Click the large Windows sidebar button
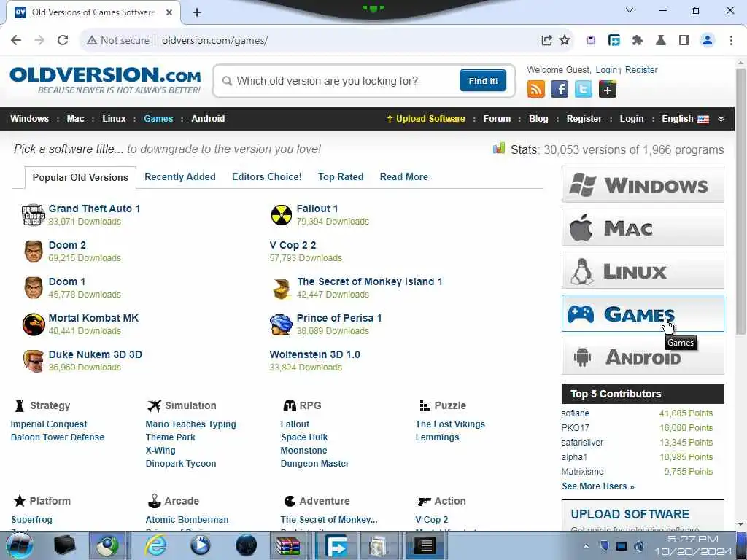The height and width of the screenshot is (560, 747). tap(643, 184)
